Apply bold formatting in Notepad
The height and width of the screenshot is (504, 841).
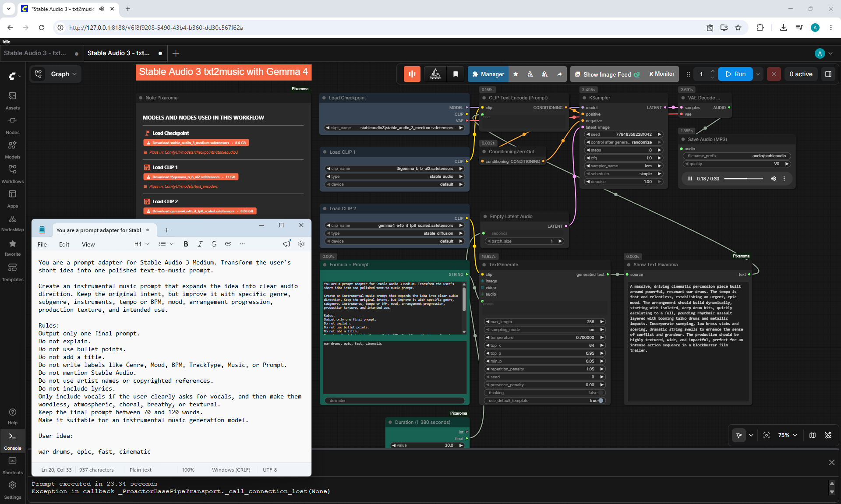[x=186, y=244]
